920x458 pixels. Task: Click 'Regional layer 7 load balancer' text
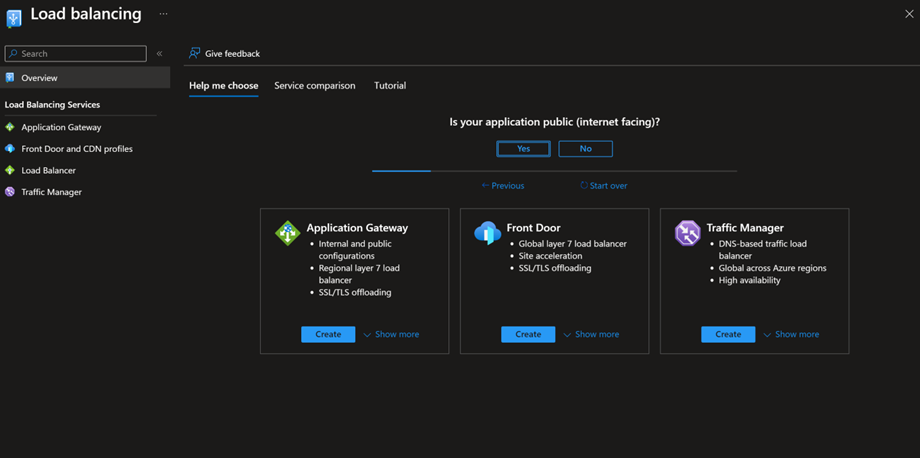click(360, 274)
